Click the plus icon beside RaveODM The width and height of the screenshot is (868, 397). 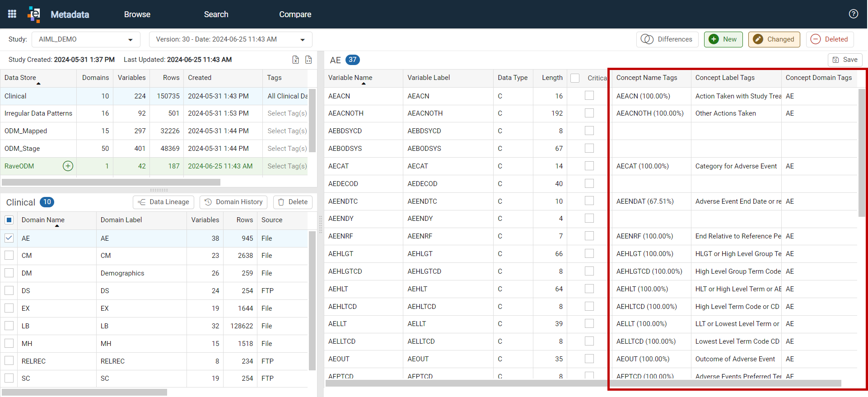[68, 166]
